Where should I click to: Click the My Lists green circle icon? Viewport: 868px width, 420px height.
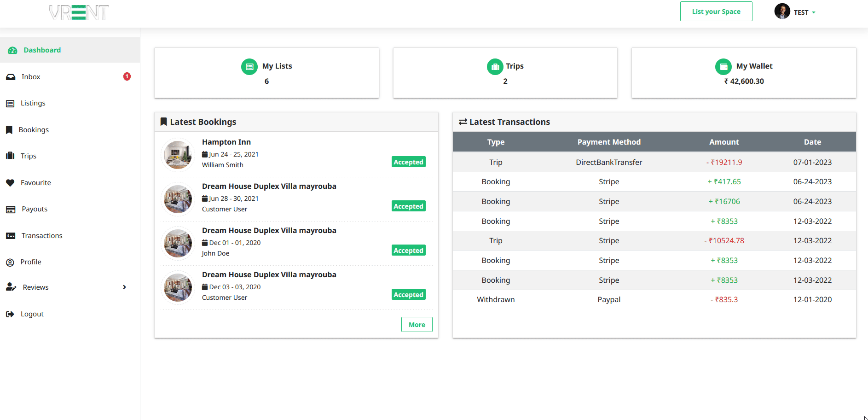pos(249,67)
